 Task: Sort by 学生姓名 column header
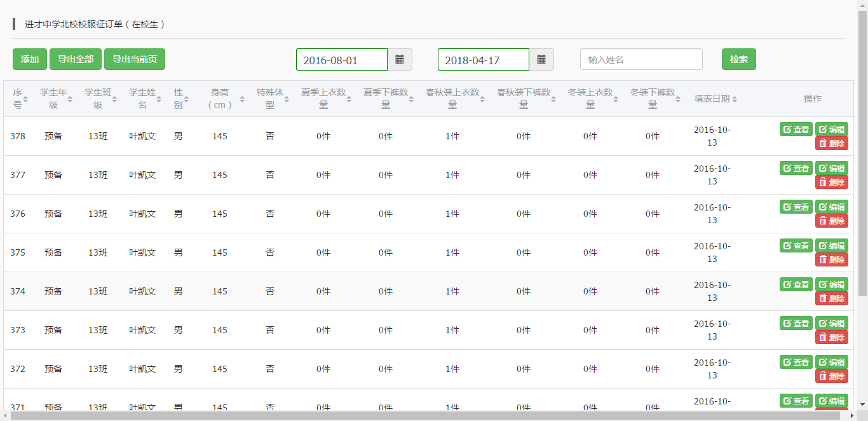tap(142, 99)
